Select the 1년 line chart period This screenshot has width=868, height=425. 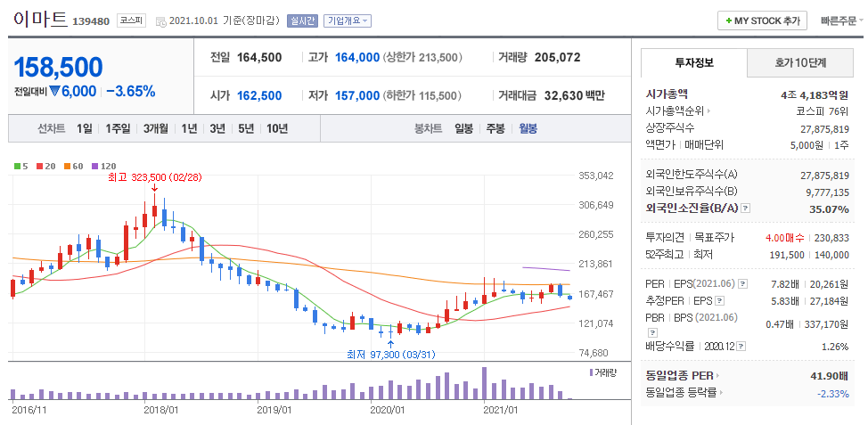tap(189, 129)
